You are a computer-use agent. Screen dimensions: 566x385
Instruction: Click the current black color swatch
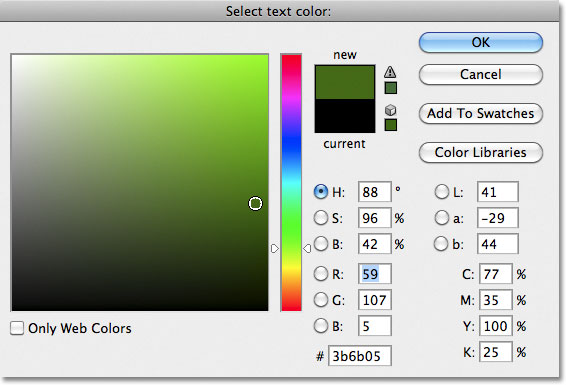[x=345, y=116]
